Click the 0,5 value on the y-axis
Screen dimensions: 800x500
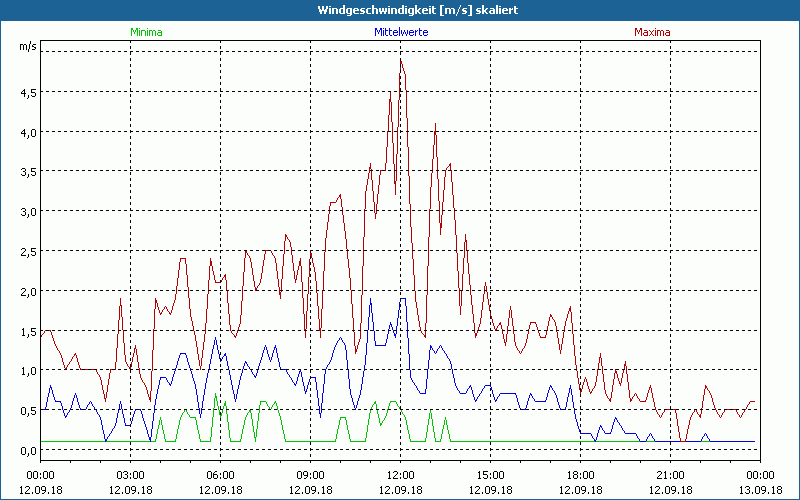click(27, 410)
